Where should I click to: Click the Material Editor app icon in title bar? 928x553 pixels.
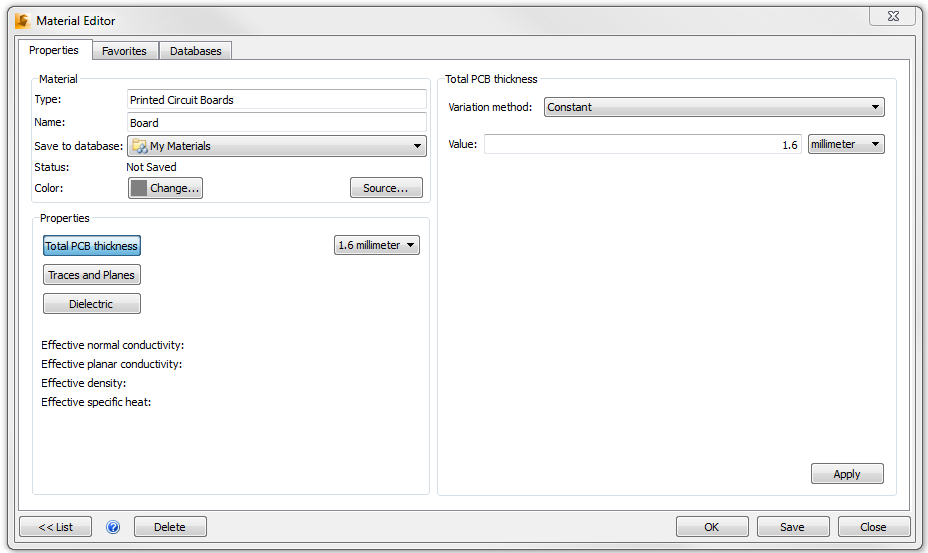pyautogui.click(x=22, y=21)
